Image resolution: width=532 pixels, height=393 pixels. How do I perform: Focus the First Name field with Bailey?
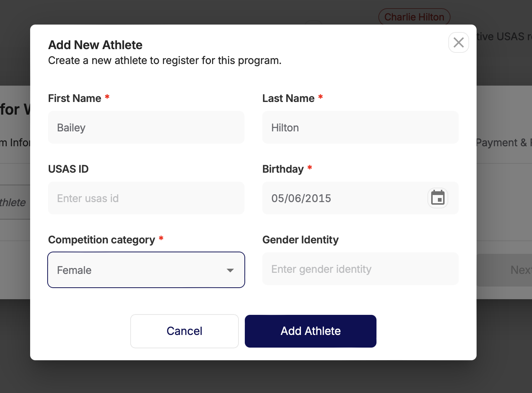tap(146, 127)
